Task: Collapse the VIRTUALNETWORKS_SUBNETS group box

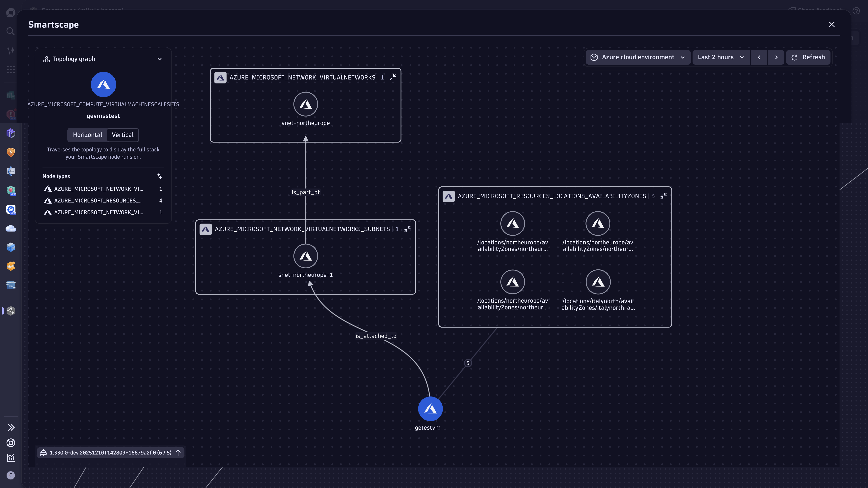Action: (407, 229)
